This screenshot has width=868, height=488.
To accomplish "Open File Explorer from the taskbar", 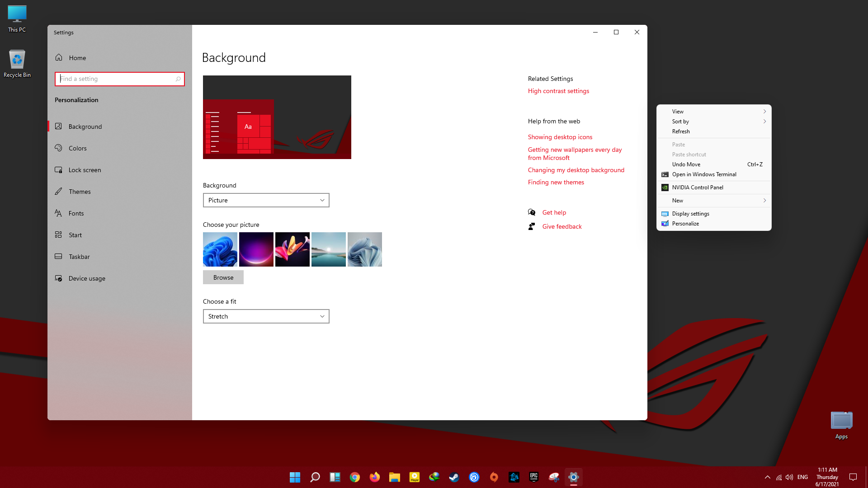I will tap(395, 477).
